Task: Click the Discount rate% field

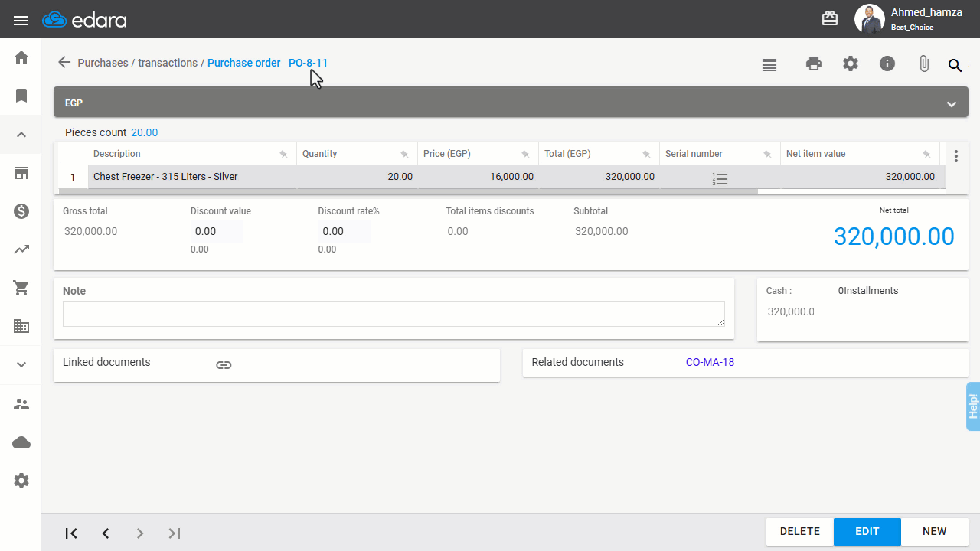Action: click(x=344, y=231)
